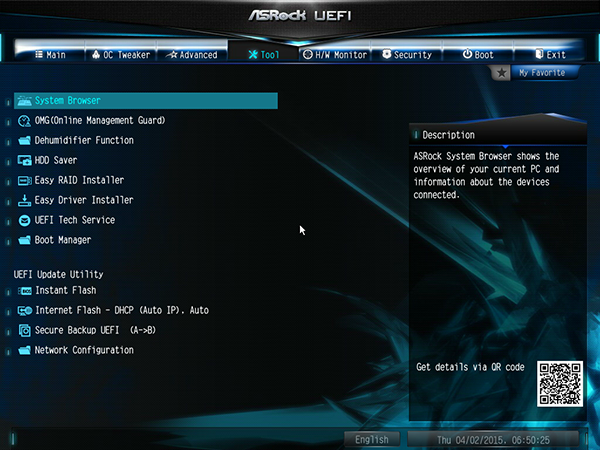Click the Secure Backup UEFI icon
600x450 pixels.
(25, 331)
